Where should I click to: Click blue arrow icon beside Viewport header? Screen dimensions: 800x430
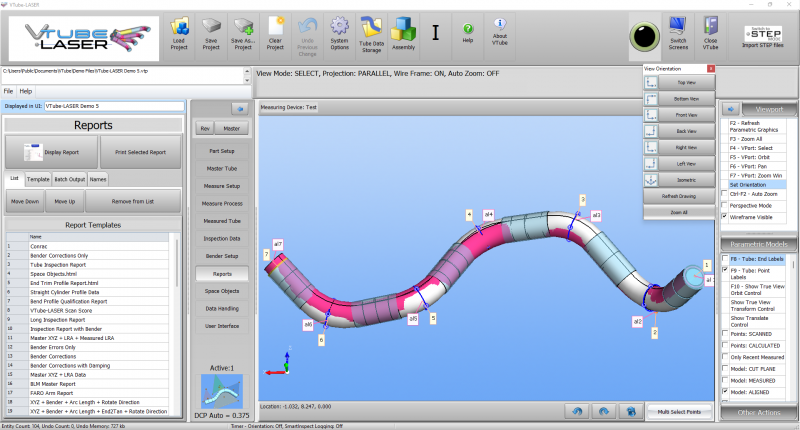tap(731, 109)
